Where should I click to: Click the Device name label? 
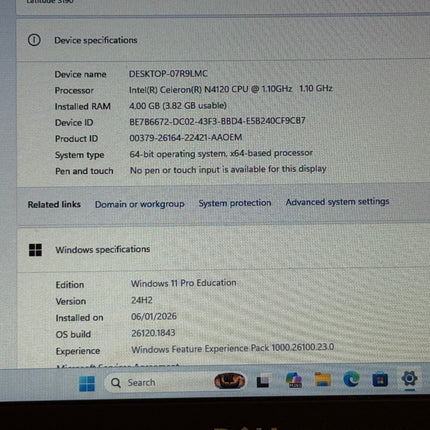click(80, 74)
